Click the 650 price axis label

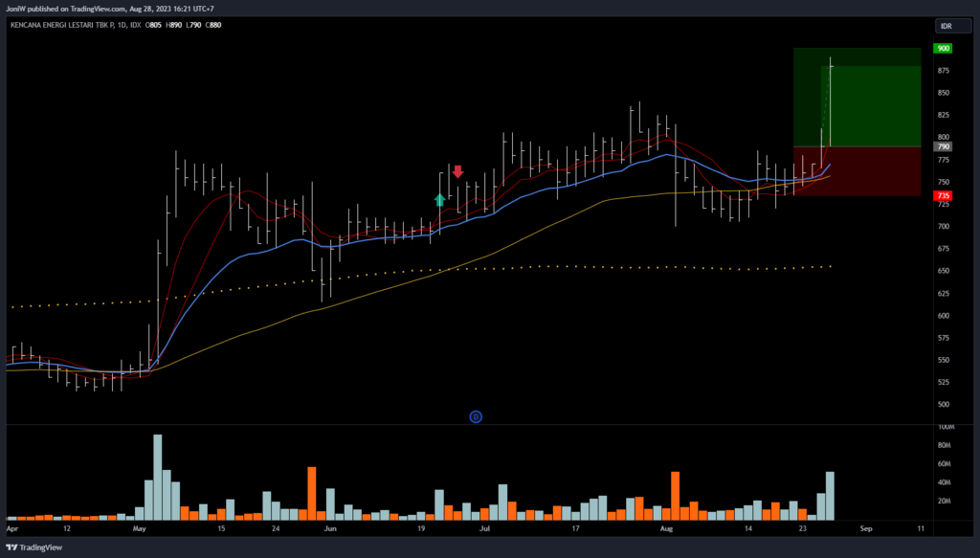pos(944,271)
